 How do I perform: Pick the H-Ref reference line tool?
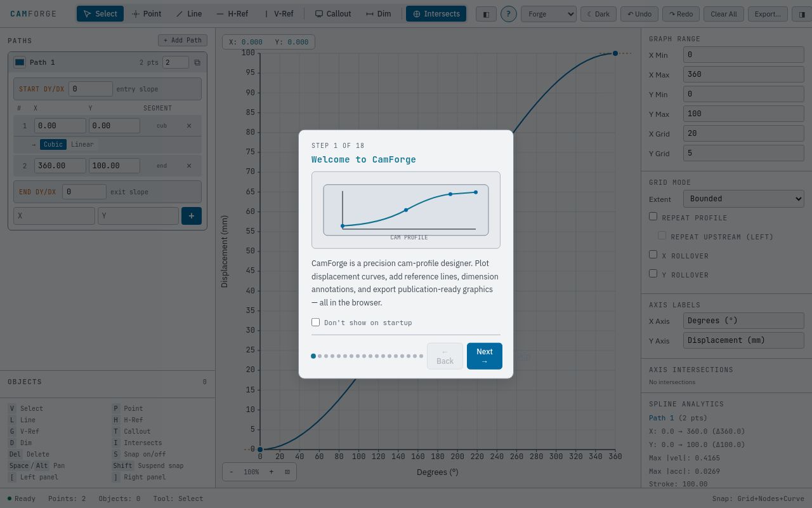(x=232, y=14)
